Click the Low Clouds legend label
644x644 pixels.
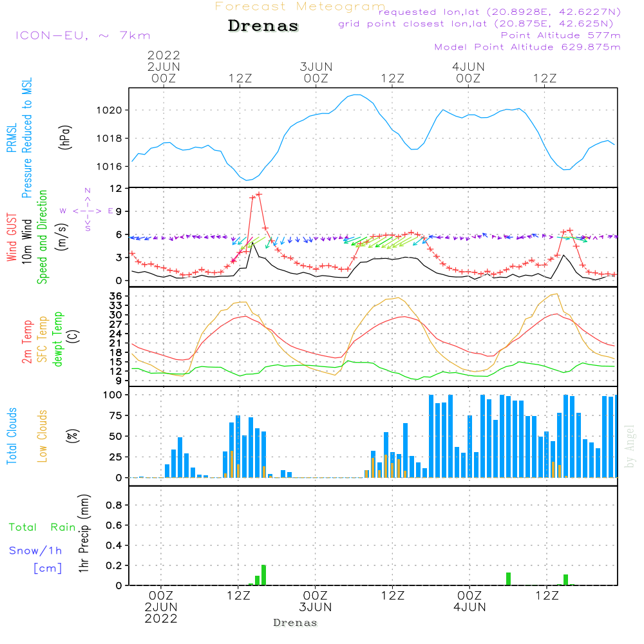tap(43, 436)
